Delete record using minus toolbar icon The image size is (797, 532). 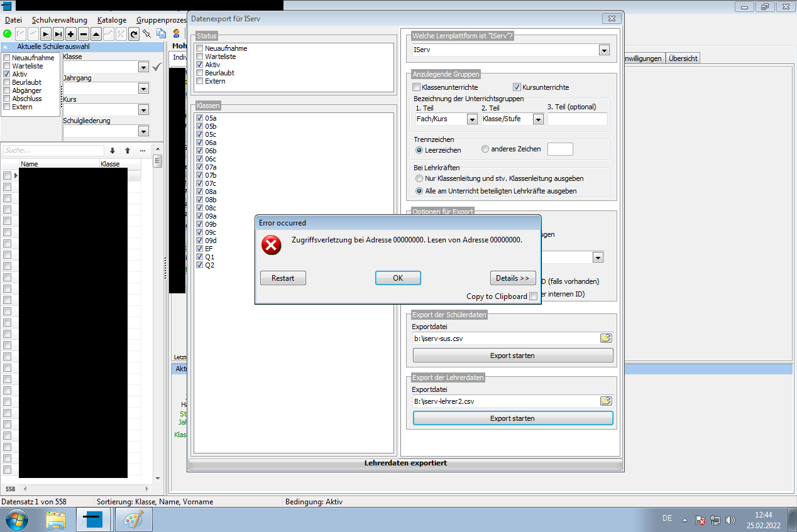[84, 34]
